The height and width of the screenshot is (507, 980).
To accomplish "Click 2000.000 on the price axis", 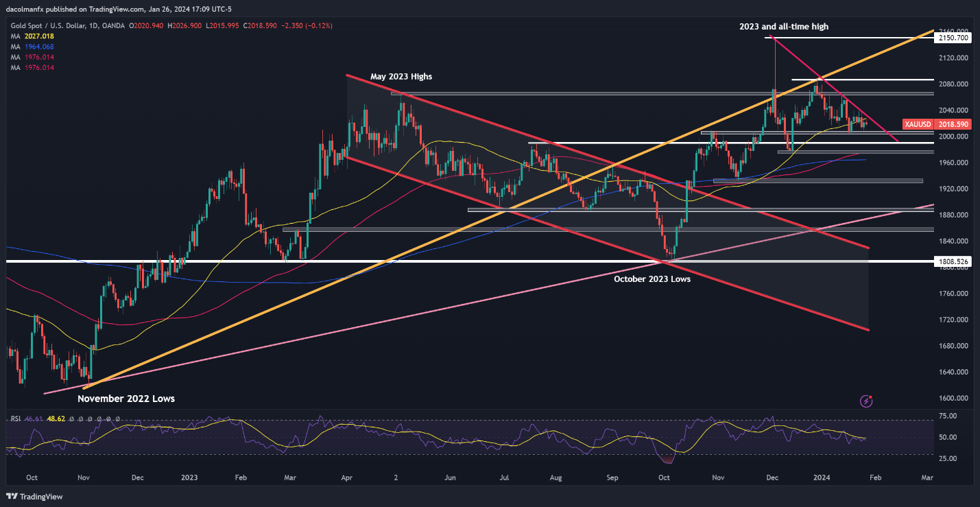I will (954, 137).
